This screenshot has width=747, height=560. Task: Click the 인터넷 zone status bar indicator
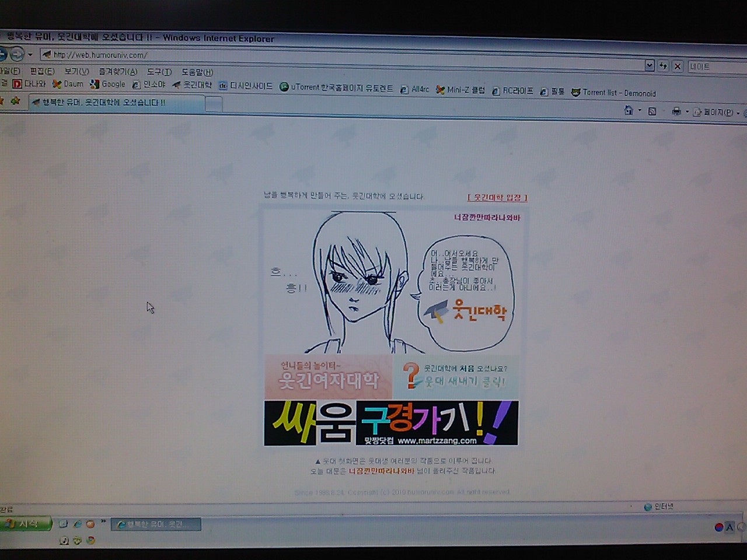click(x=659, y=507)
